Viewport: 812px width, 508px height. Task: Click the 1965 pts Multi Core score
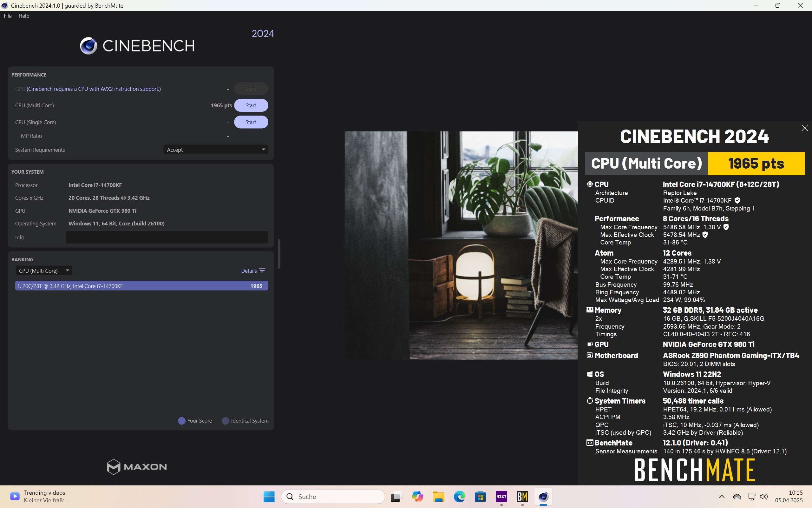[221, 105]
